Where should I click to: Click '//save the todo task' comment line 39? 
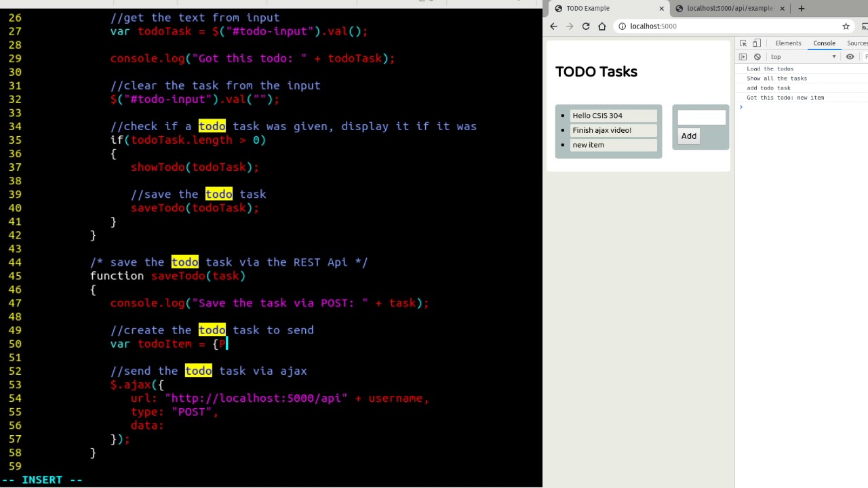click(x=198, y=195)
